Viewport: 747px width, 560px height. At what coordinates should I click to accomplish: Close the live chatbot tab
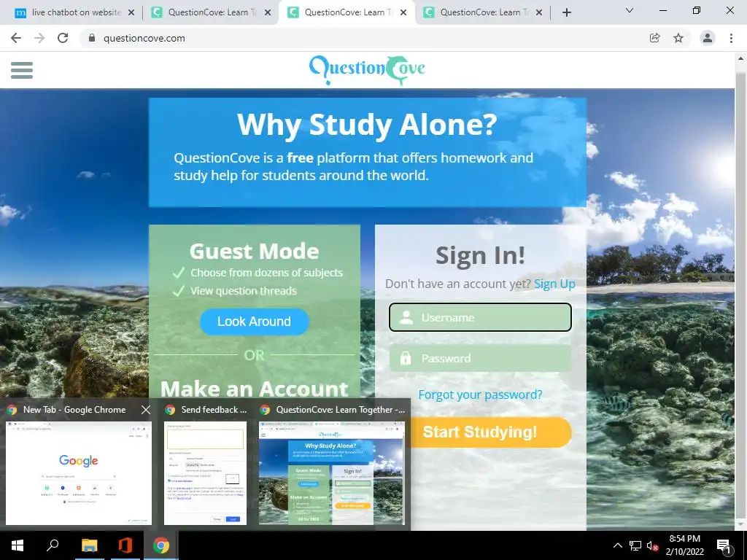coord(131,12)
